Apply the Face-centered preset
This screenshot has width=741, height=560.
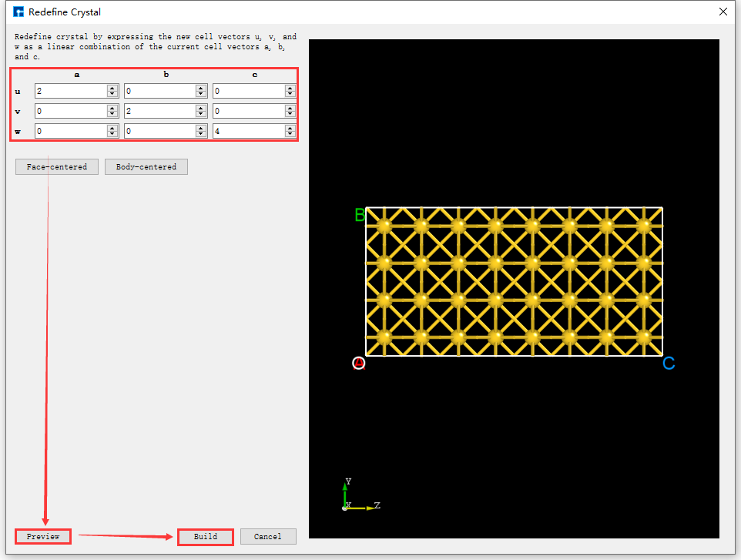56,166
